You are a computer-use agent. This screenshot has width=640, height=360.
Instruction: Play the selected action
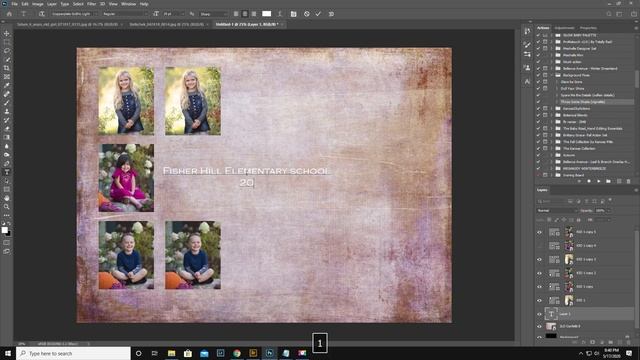click(x=599, y=181)
